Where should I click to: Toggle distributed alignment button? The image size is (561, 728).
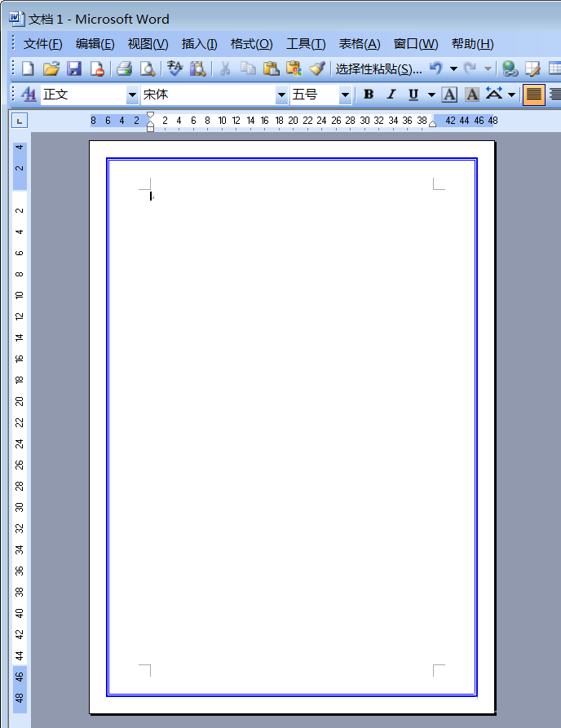coord(554,95)
